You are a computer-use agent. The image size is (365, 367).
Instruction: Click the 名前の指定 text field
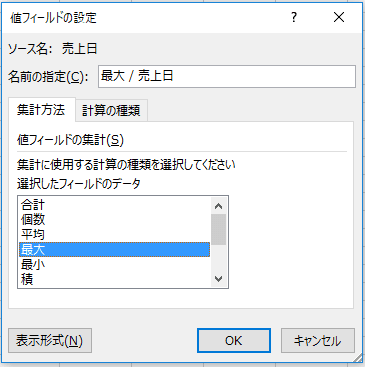pos(227,76)
